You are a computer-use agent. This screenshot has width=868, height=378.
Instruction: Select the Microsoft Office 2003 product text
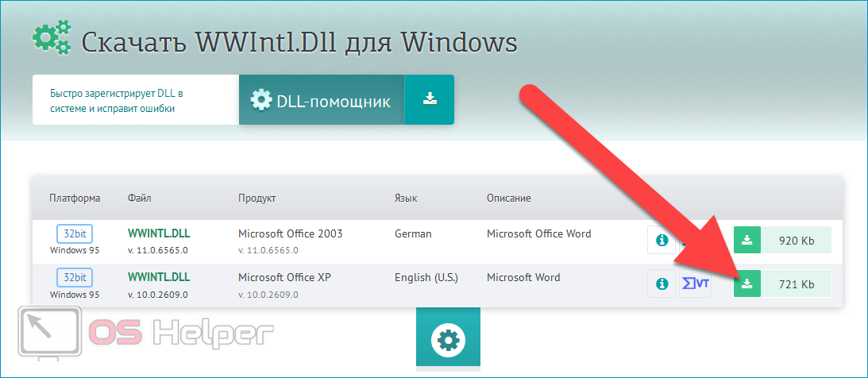pyautogui.click(x=291, y=233)
